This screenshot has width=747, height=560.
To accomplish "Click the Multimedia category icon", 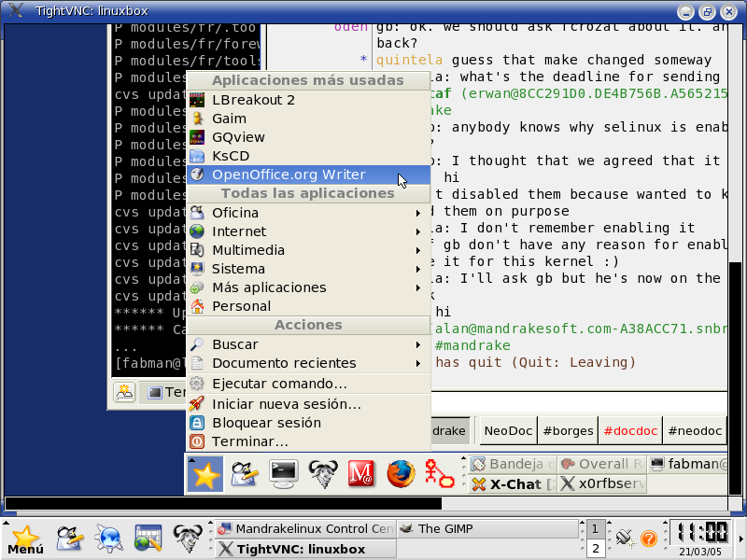I will click(x=197, y=250).
